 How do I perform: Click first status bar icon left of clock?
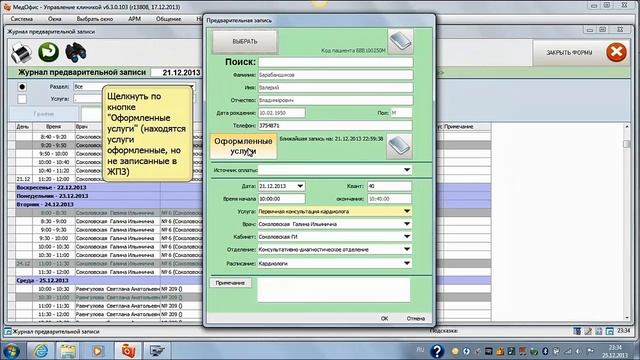(577, 331)
